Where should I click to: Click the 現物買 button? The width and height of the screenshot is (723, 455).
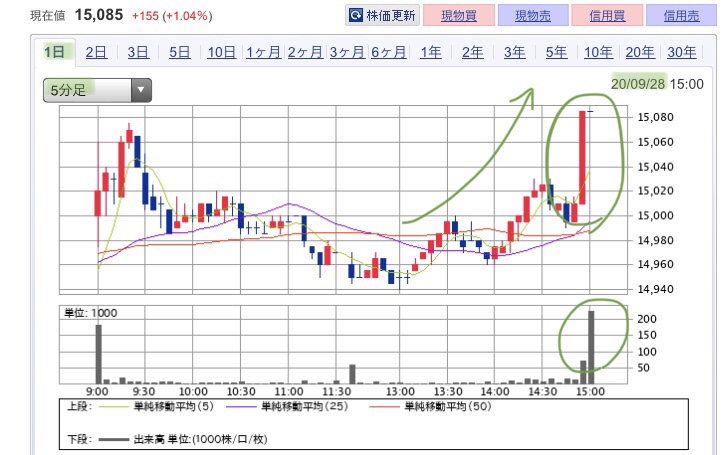[459, 15]
